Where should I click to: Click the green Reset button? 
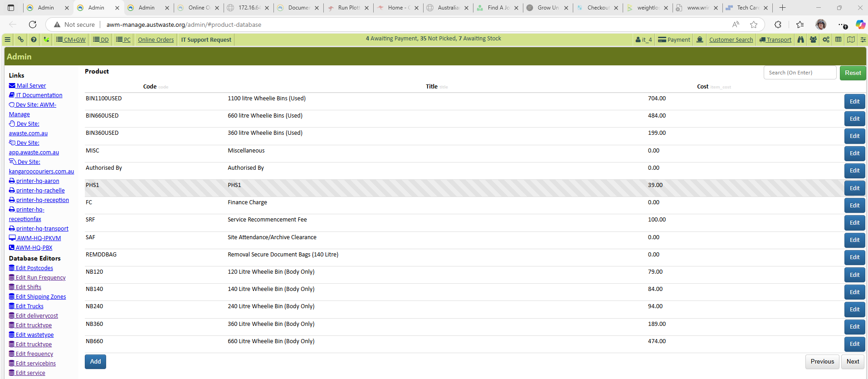pos(853,73)
